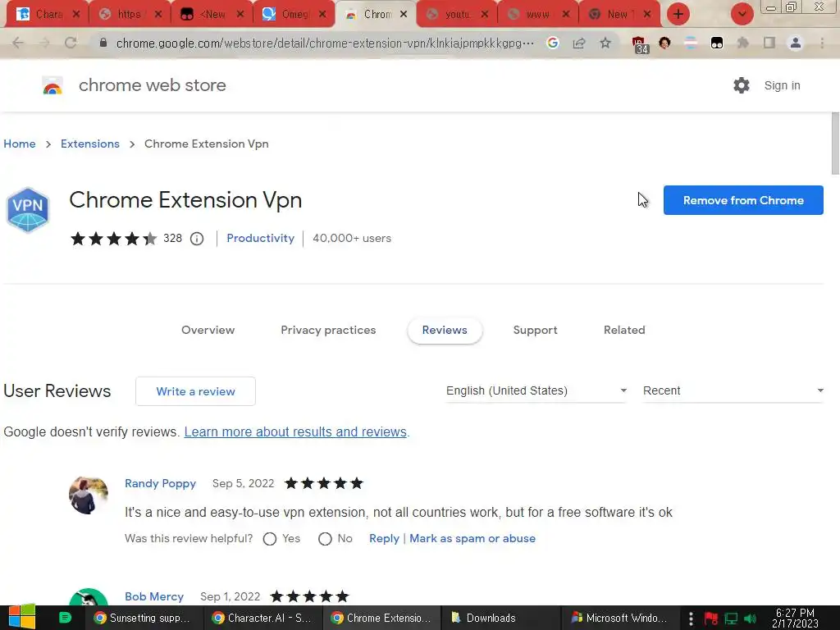Click the network monitor tray icon
The image size is (840, 630).
tap(731, 619)
